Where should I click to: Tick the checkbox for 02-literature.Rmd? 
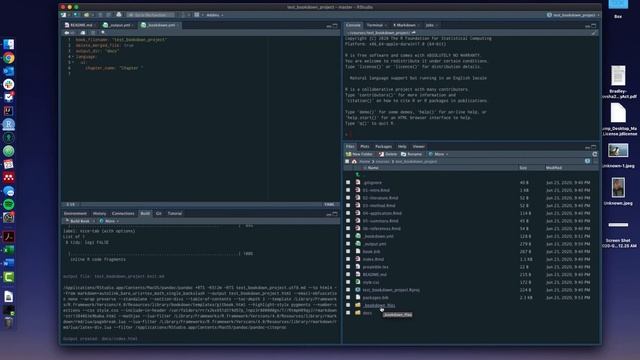[348, 198]
